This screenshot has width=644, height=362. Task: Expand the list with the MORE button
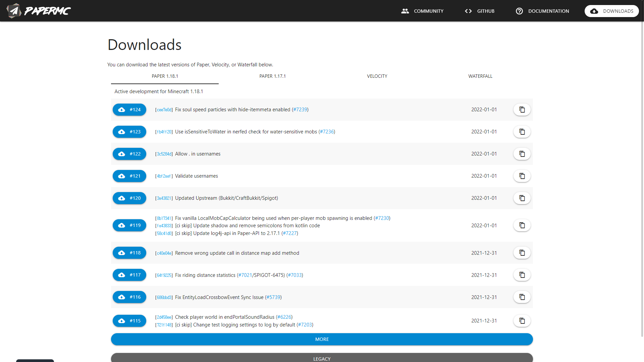(x=322, y=339)
